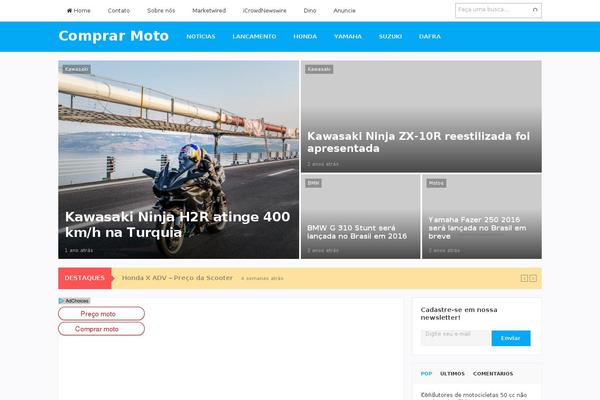Open the Sobre nós page

[x=161, y=11]
